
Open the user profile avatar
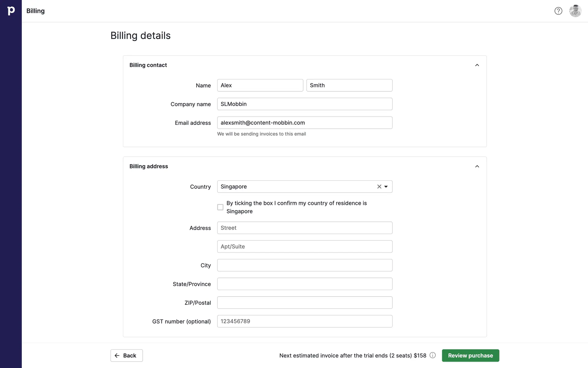point(575,11)
